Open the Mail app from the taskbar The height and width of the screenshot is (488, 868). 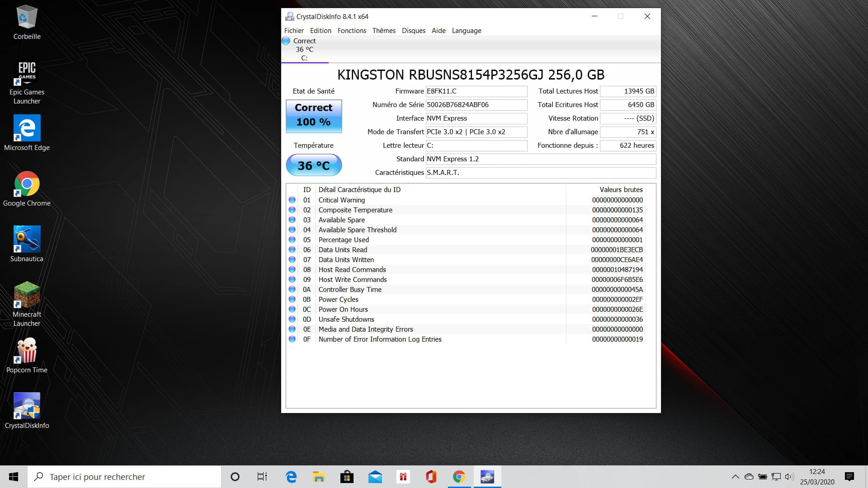click(x=375, y=477)
